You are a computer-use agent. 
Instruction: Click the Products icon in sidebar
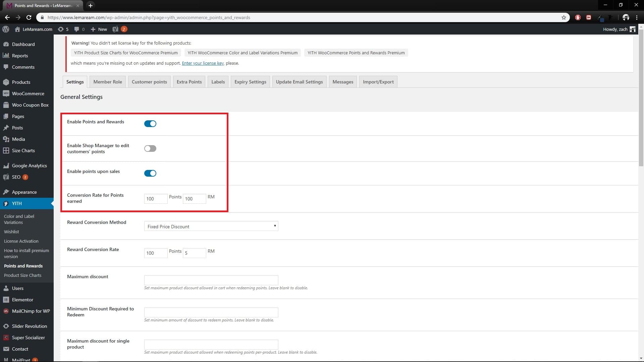click(6, 82)
